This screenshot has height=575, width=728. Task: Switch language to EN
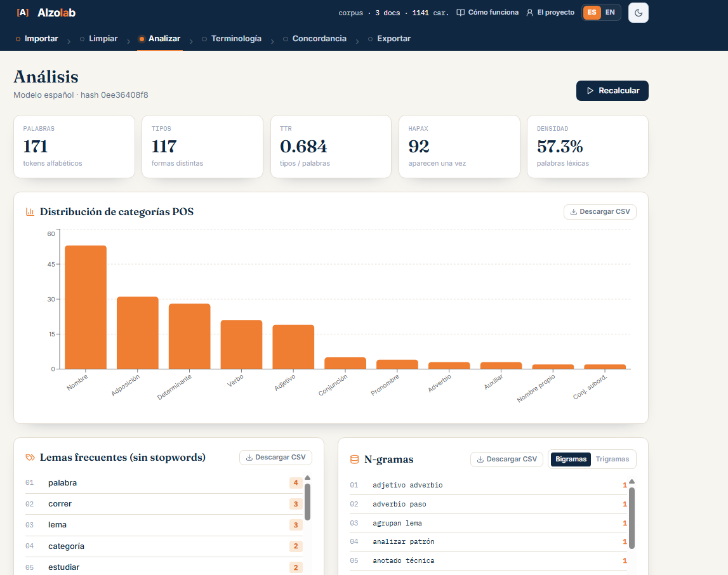tap(610, 13)
